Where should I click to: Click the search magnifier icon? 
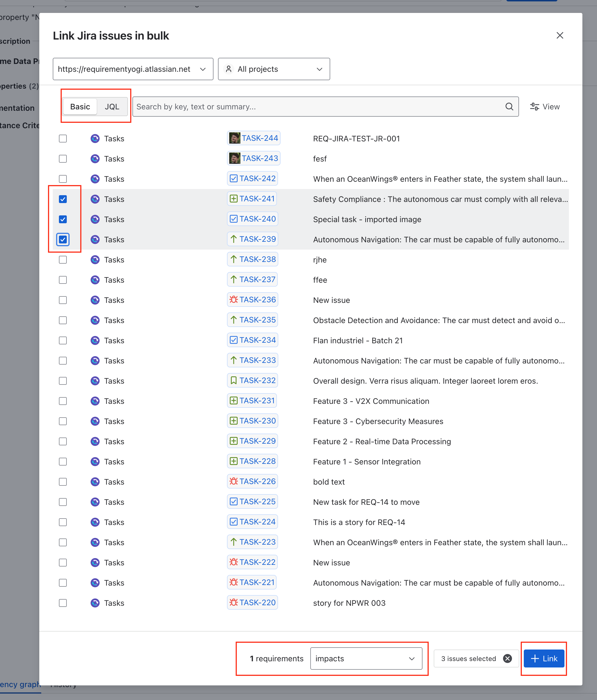[509, 107]
